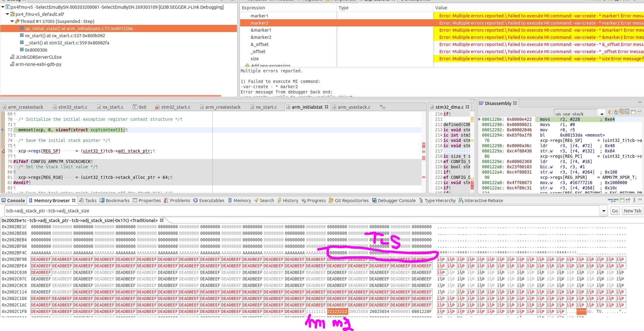The image size is (644, 331).
Task: Switch to the Console tab
Action: [x=13, y=201]
